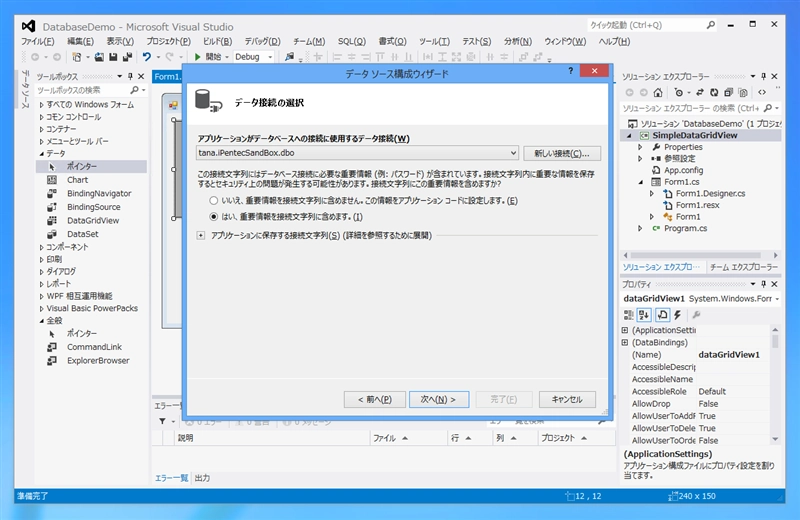Click the Save All toolbar icon
Screen dimensions: 800x520
(127, 57)
